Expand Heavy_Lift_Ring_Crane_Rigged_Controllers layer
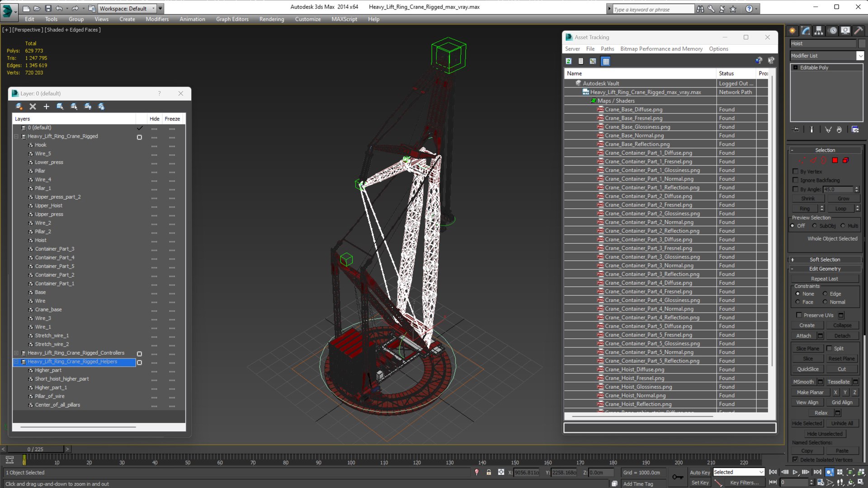The width and height of the screenshot is (868, 488). [16, 353]
